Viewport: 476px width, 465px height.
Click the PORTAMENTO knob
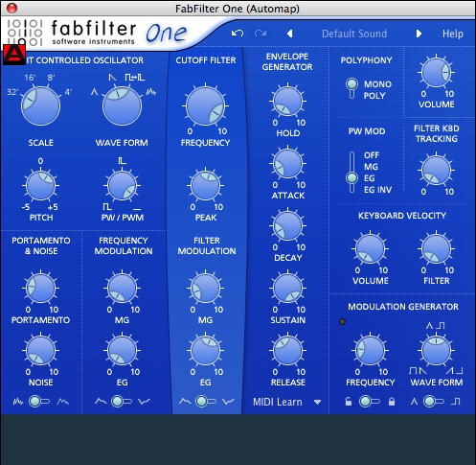[x=40, y=288]
